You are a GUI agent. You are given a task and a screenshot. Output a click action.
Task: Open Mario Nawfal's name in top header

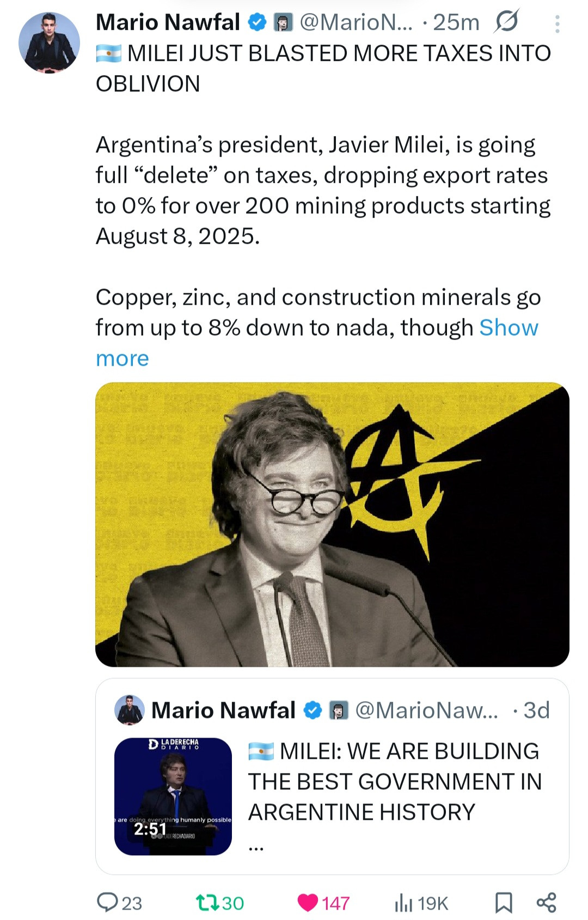(x=168, y=22)
